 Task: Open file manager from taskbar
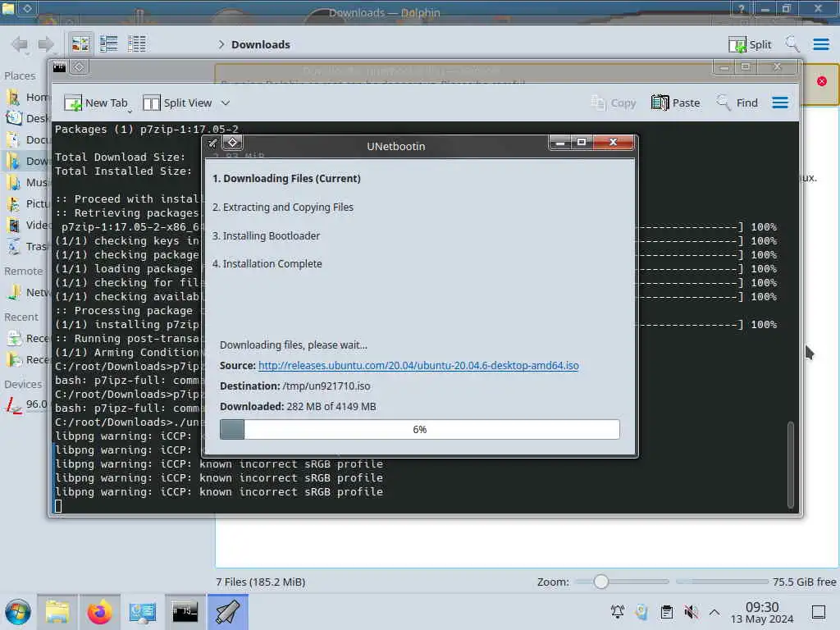tap(57, 612)
